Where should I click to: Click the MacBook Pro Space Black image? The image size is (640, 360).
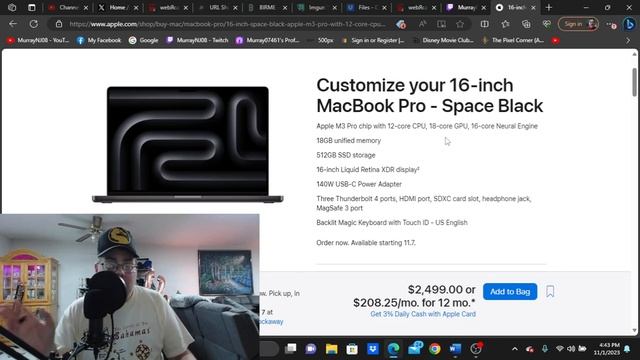pos(188,144)
